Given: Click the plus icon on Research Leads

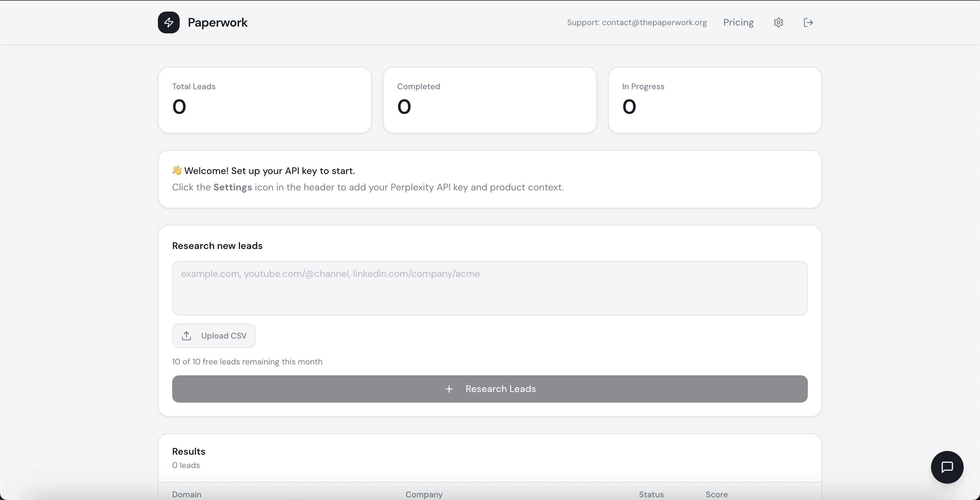Looking at the screenshot, I should coord(449,389).
